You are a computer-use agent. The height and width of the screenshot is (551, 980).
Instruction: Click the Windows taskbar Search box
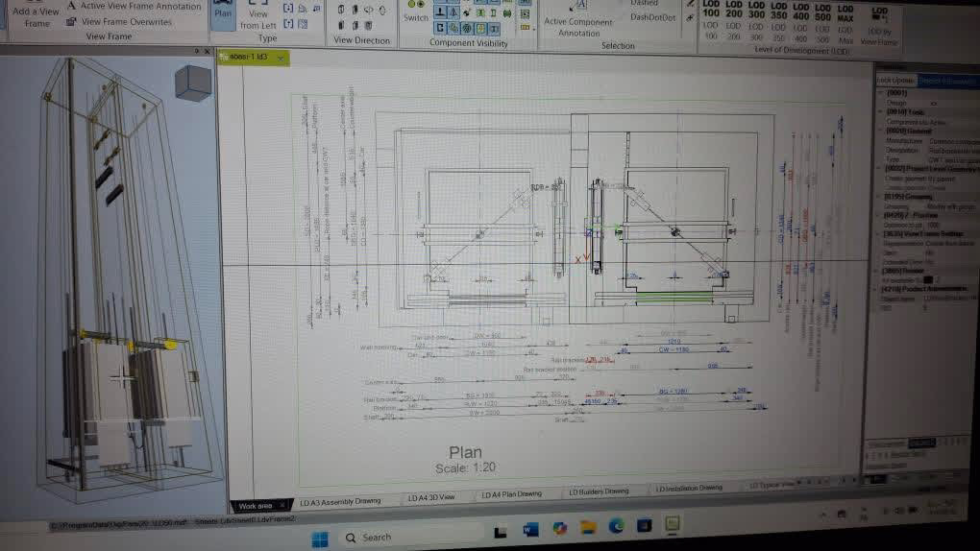click(404, 537)
